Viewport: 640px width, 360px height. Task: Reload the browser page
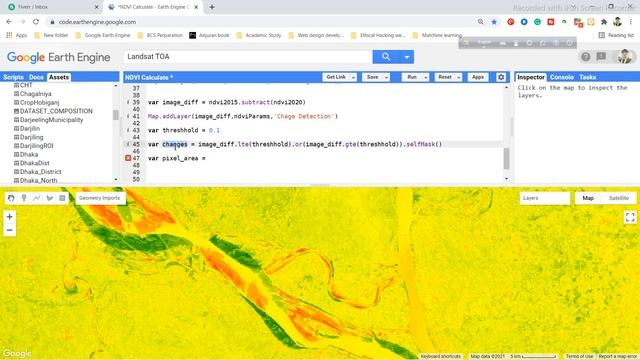tap(36, 22)
